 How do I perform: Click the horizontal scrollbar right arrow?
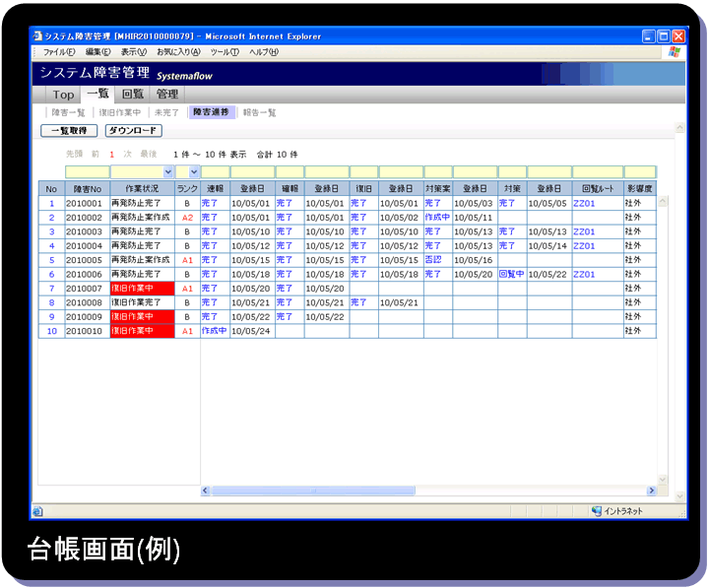click(651, 490)
